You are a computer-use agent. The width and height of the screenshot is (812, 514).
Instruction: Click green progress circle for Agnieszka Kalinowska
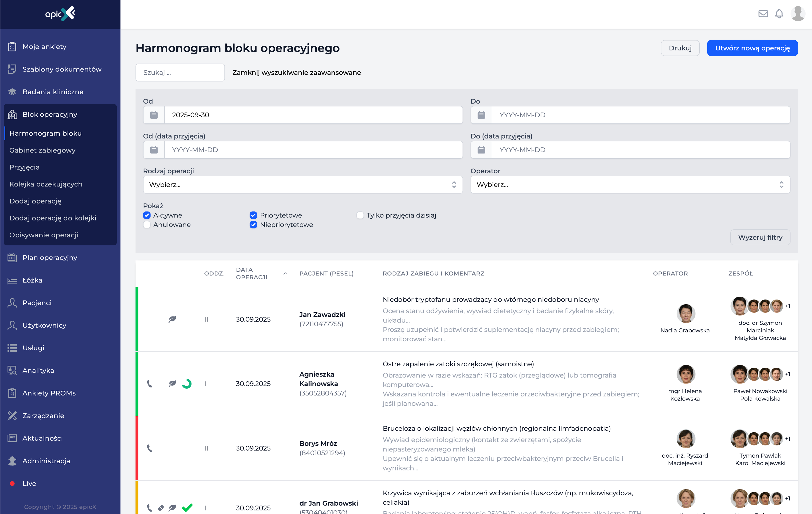tap(187, 384)
